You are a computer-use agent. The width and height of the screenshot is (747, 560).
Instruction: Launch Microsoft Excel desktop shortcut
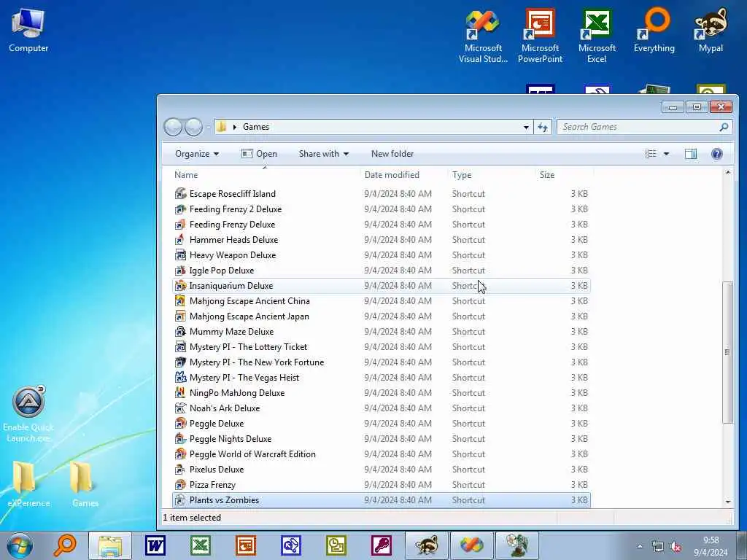pos(597,36)
